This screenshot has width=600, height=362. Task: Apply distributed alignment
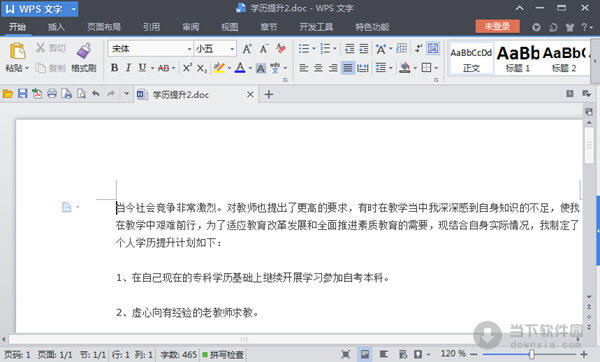[x=362, y=68]
